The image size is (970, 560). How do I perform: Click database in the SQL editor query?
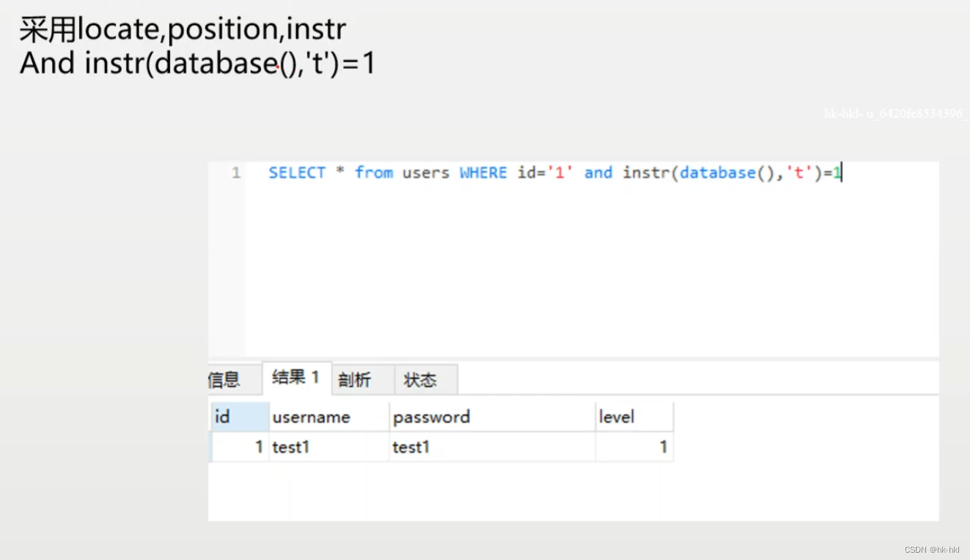click(718, 173)
